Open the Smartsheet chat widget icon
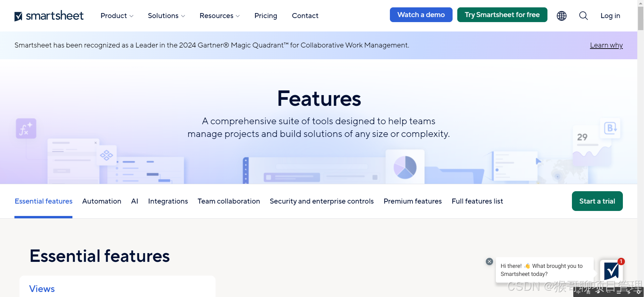Image resolution: width=644 pixels, height=297 pixels. click(611, 271)
